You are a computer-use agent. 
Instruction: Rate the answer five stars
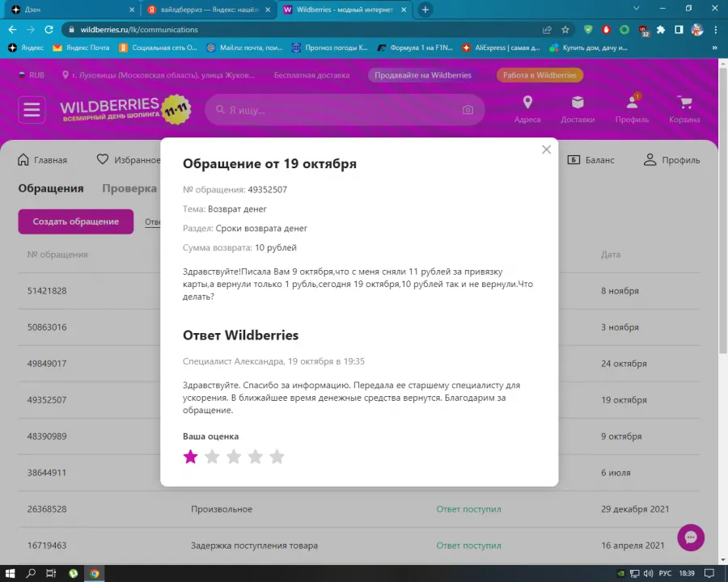277,457
